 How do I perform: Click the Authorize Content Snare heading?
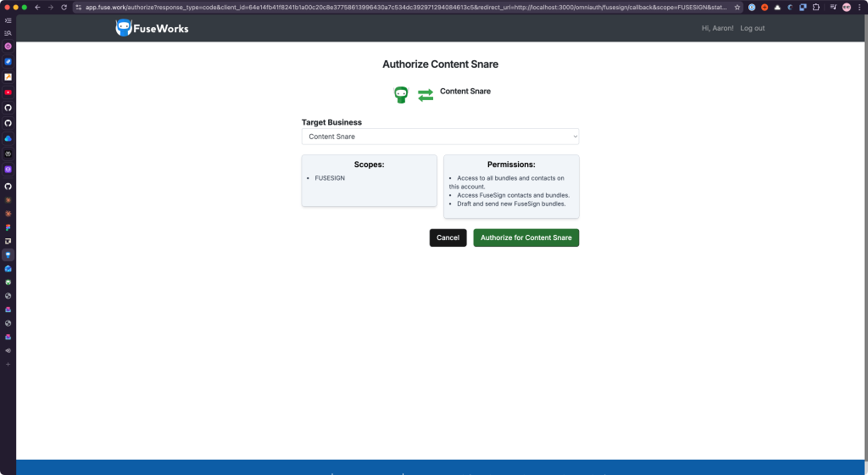click(440, 64)
